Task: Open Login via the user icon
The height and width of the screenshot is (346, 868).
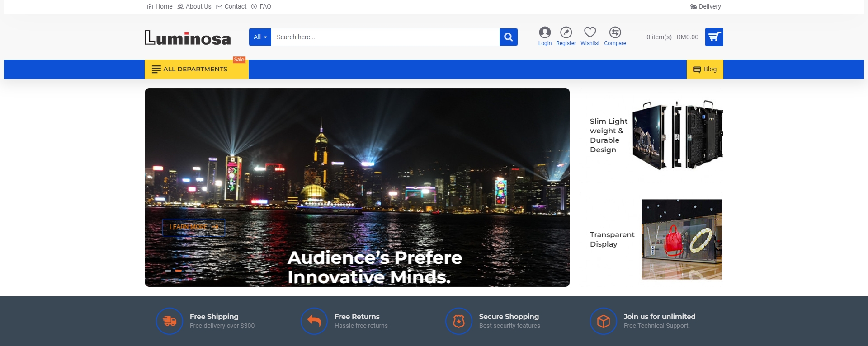Action: pyautogui.click(x=545, y=33)
